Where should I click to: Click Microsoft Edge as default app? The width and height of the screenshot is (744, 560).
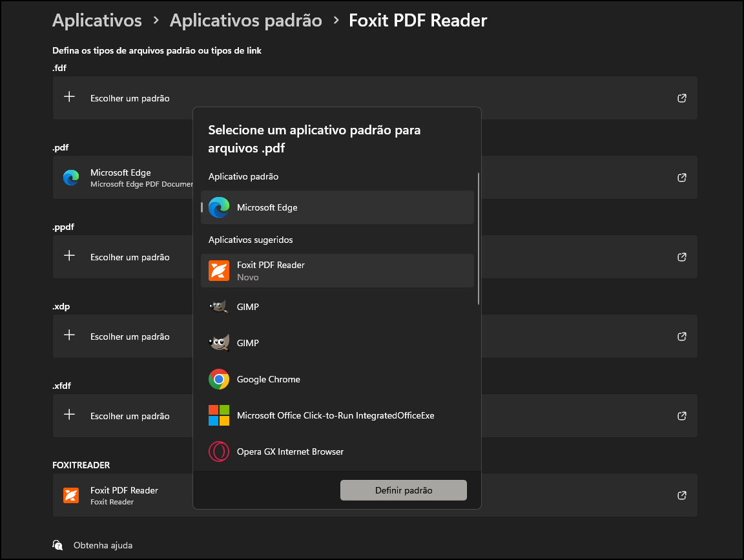pos(337,207)
